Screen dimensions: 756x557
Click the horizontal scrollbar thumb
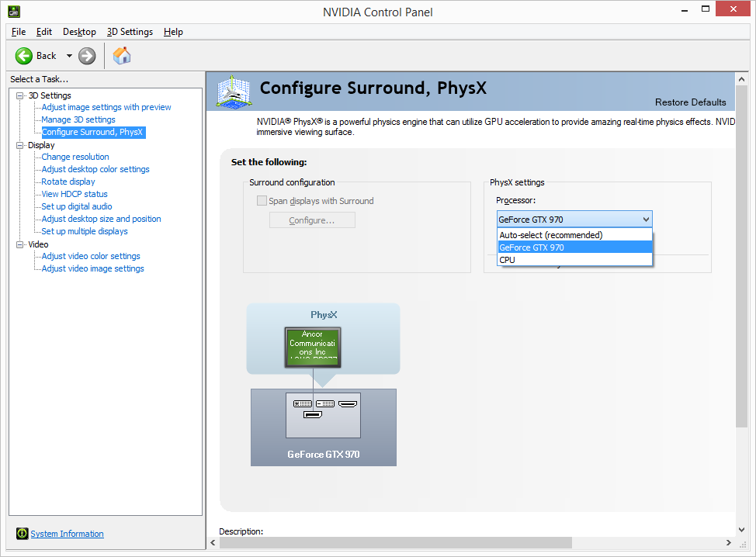(396, 542)
